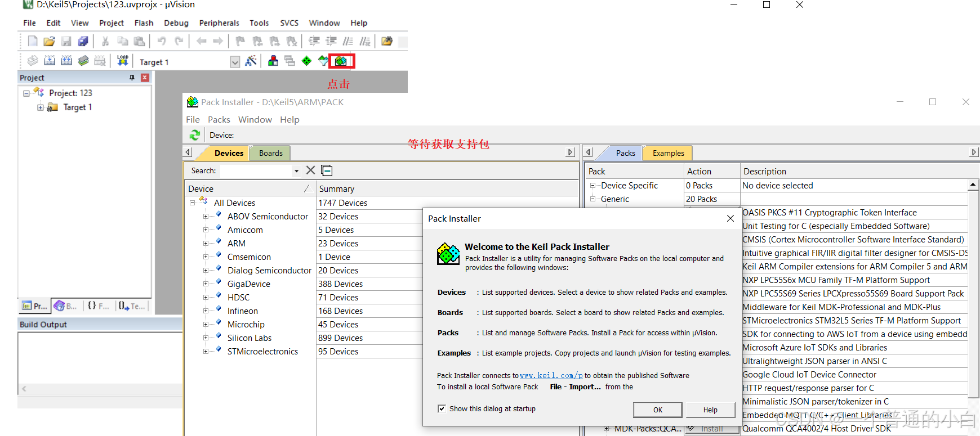The image size is (980, 436).
Task: Expand Target 1 in Project tree
Action: pyautogui.click(x=40, y=107)
